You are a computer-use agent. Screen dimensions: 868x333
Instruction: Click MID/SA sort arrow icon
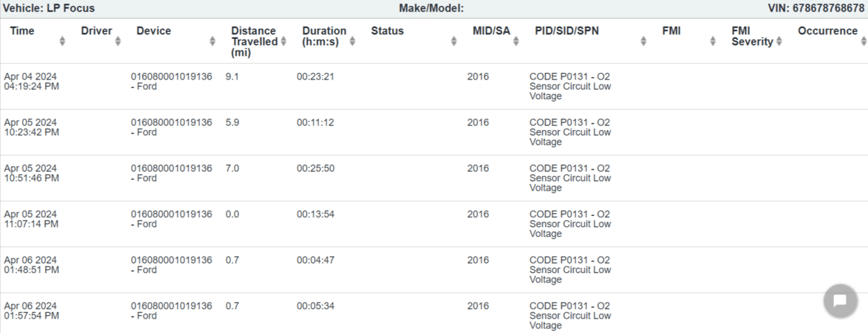[x=516, y=42]
